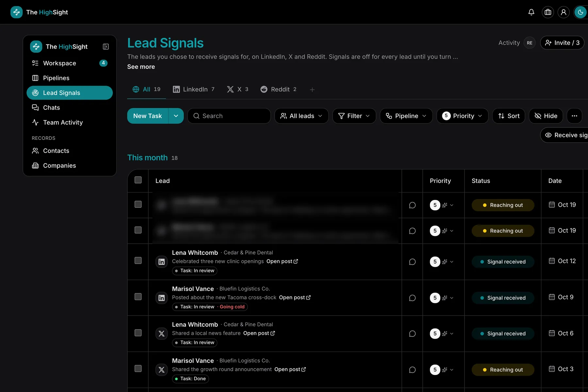588x392 pixels.
Task: Click the HighSight logo in the top bar
Action: click(x=16, y=12)
